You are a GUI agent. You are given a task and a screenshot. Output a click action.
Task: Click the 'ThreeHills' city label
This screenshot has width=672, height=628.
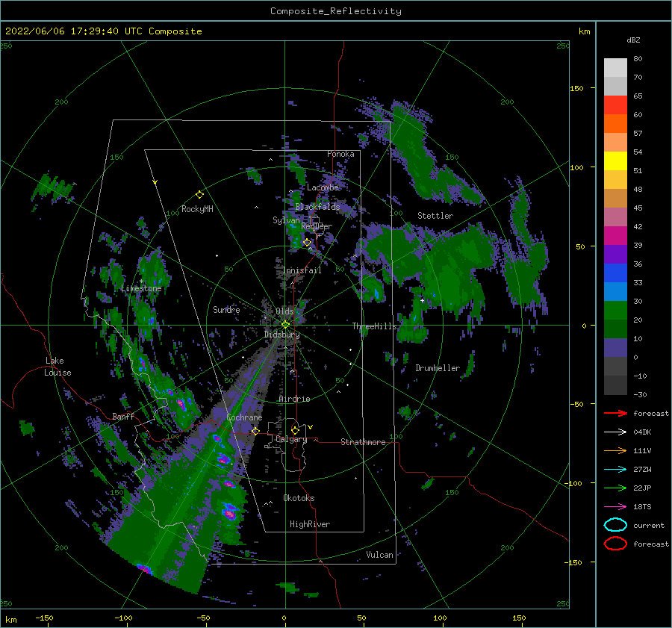[375, 326]
